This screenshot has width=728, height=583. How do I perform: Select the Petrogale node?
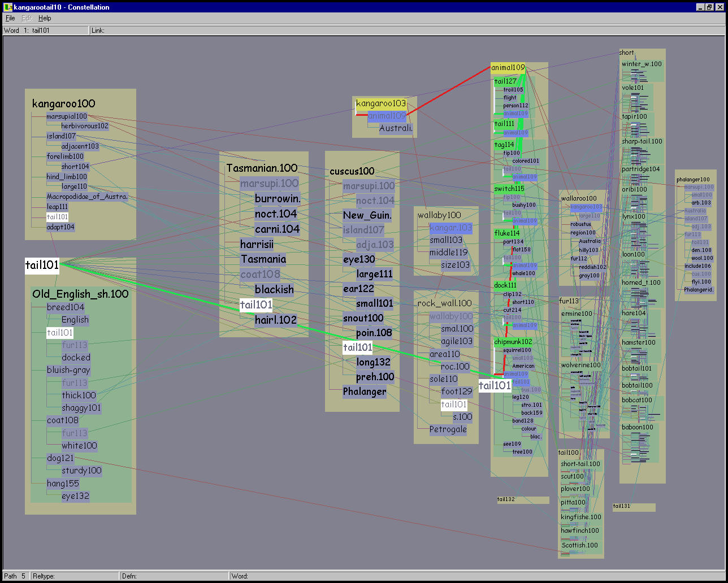point(448,429)
